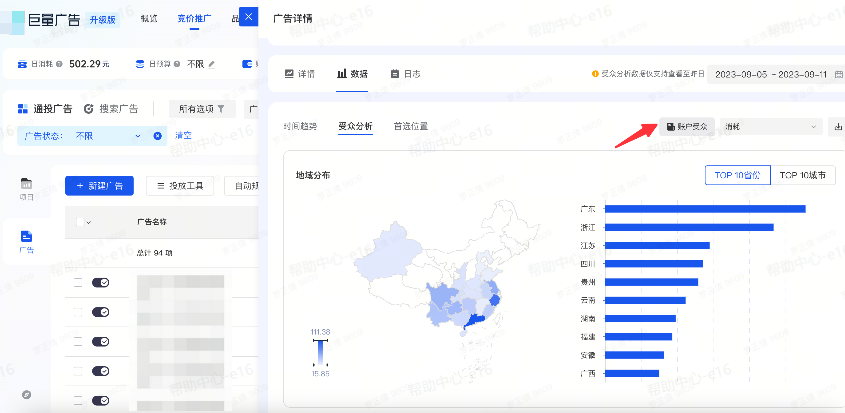Screen dimensions: 845x413
Task: Click the 投放工具 button
Action: pyautogui.click(x=180, y=186)
